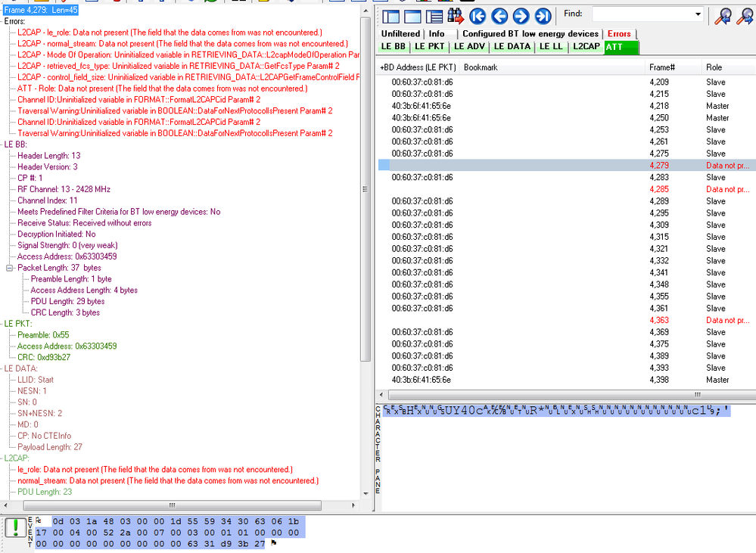Select the LE DATA: tree node

pyautogui.click(x=20, y=368)
